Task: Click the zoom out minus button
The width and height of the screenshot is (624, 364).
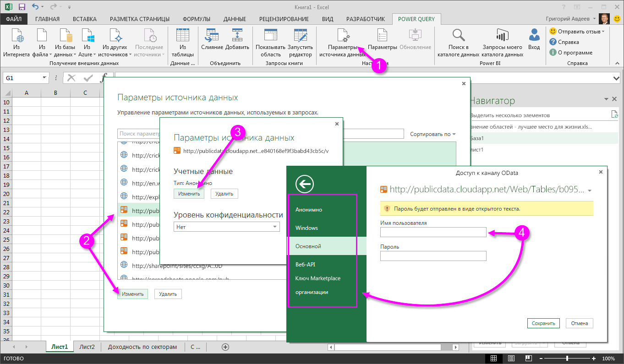Action: pos(542,358)
